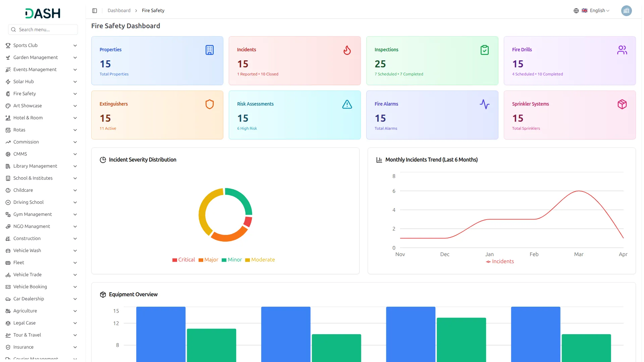The image size is (644, 362).
Task: Open the Agriculture menu item
Action: pyautogui.click(x=42, y=311)
